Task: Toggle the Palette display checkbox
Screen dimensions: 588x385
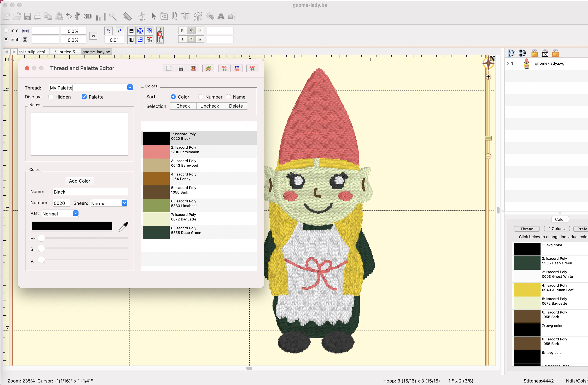Action: [84, 97]
